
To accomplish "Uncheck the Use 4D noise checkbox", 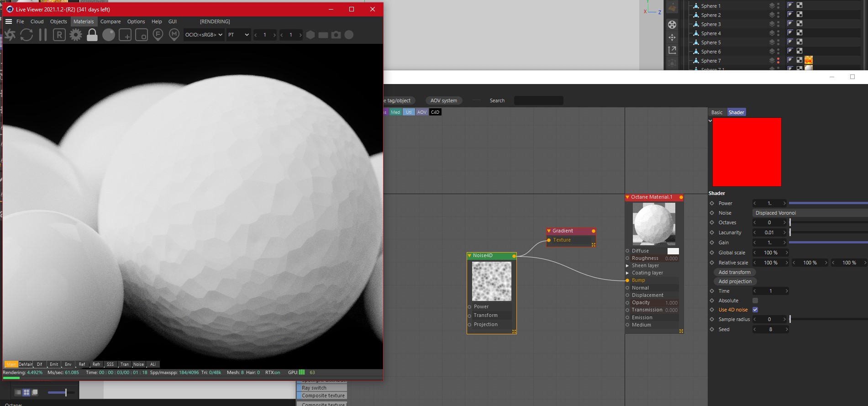I will coord(755,310).
